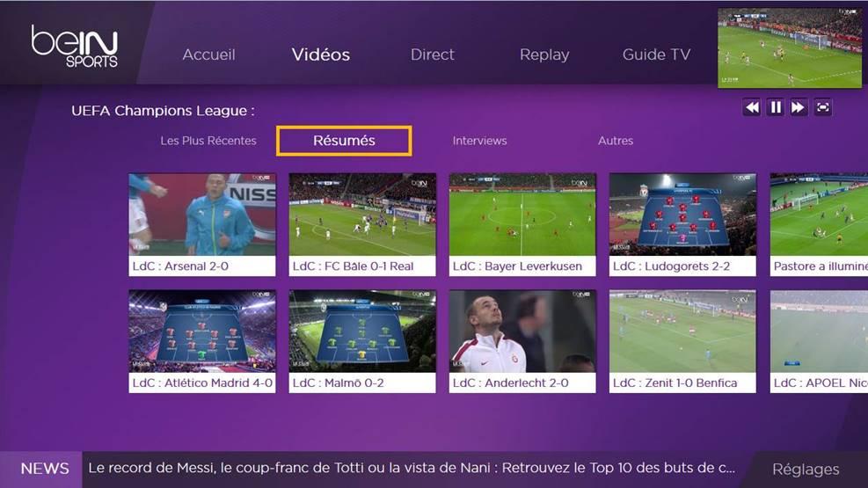Click the 'LdC : Malmö 0-2' caption
This screenshot has width=868, height=488.
coord(339,382)
